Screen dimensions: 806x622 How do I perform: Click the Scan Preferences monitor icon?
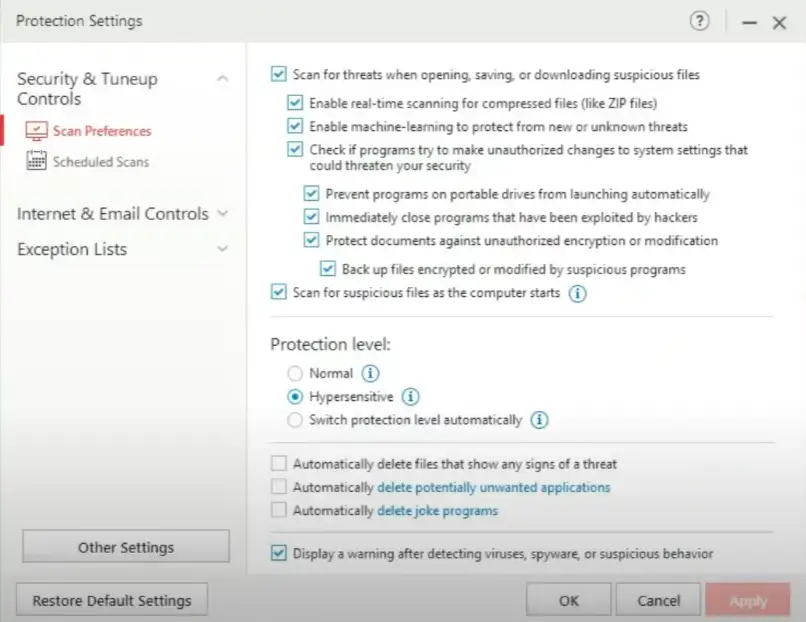point(37,131)
